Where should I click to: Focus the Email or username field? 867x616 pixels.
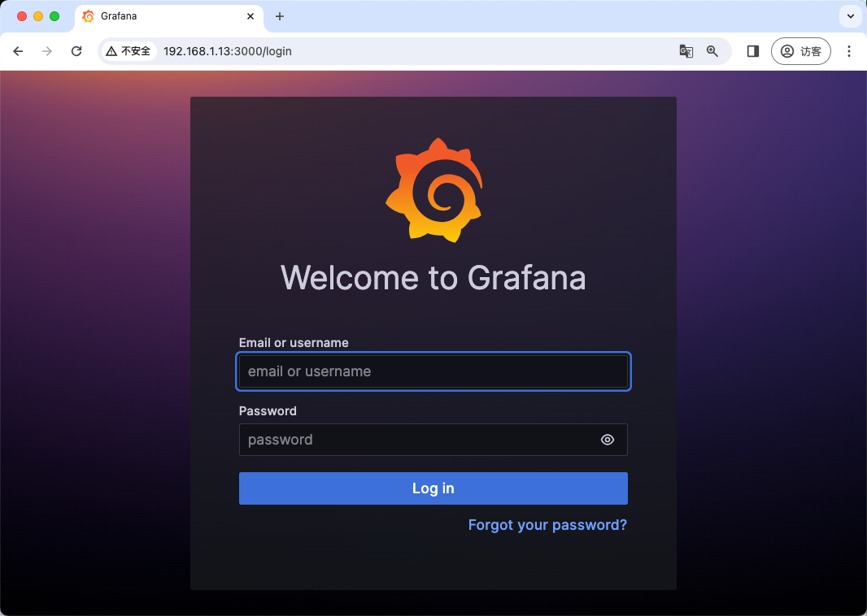click(x=433, y=371)
